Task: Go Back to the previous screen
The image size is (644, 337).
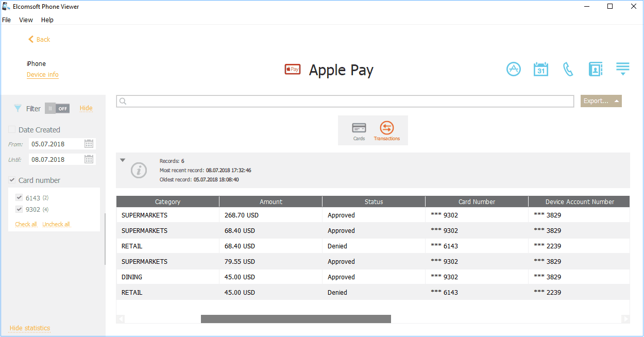Action: [39, 40]
